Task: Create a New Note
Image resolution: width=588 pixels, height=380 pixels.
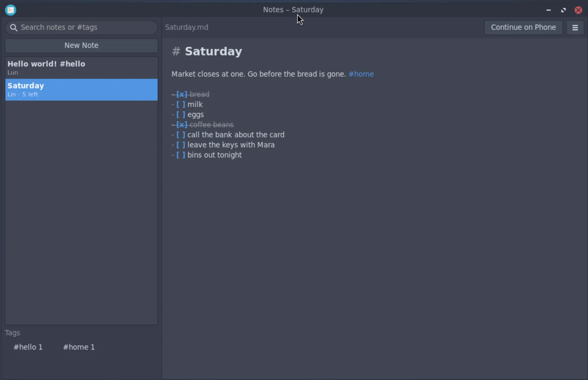Action: tap(81, 46)
